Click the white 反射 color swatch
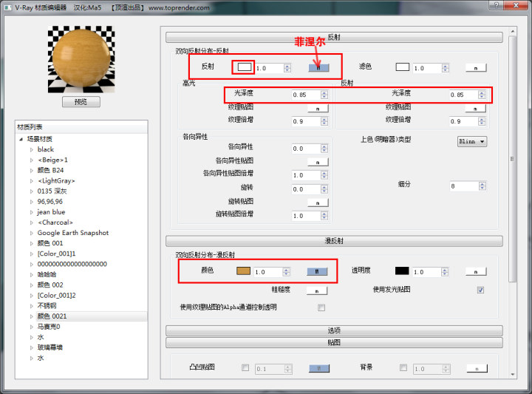 [x=245, y=67]
